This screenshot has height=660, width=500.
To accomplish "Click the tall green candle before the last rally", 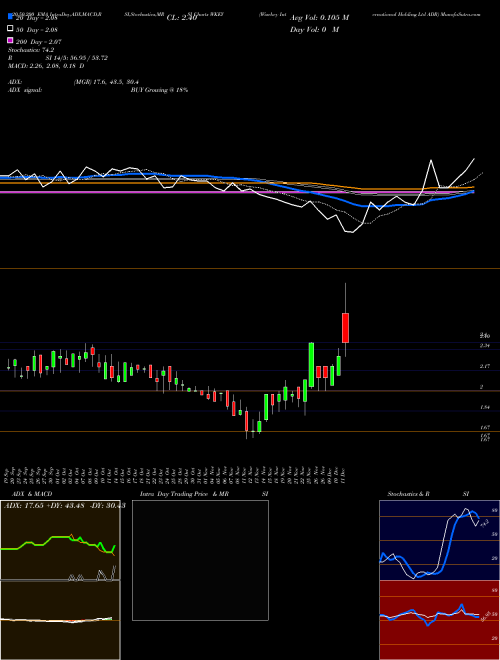I will 311,365.
